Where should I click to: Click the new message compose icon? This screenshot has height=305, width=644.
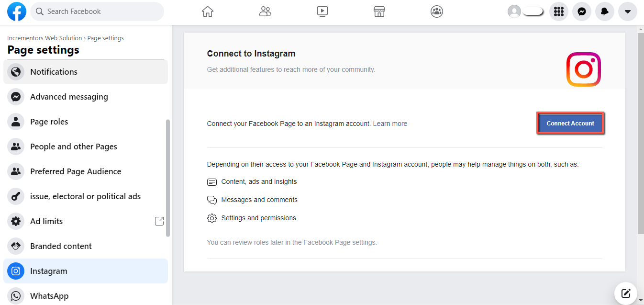click(626, 293)
